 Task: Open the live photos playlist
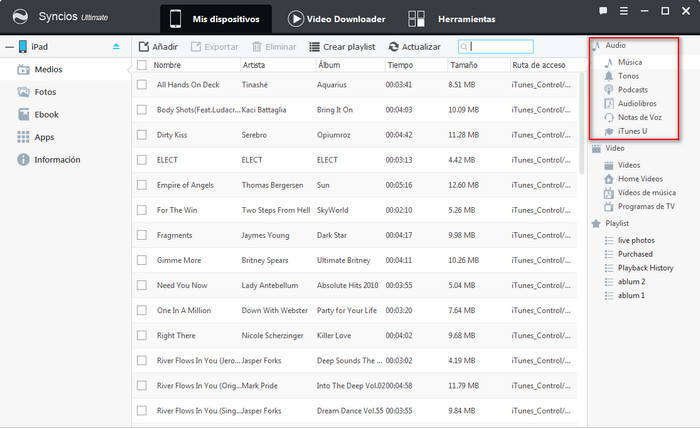(x=636, y=241)
